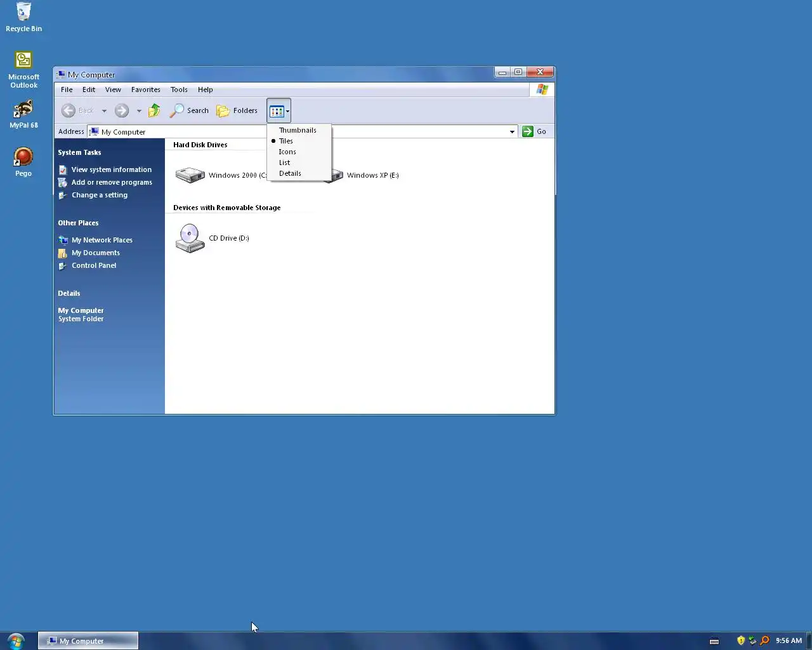Click My Computer icon in title bar
Viewport: 812px width, 650px height.
tap(61, 74)
